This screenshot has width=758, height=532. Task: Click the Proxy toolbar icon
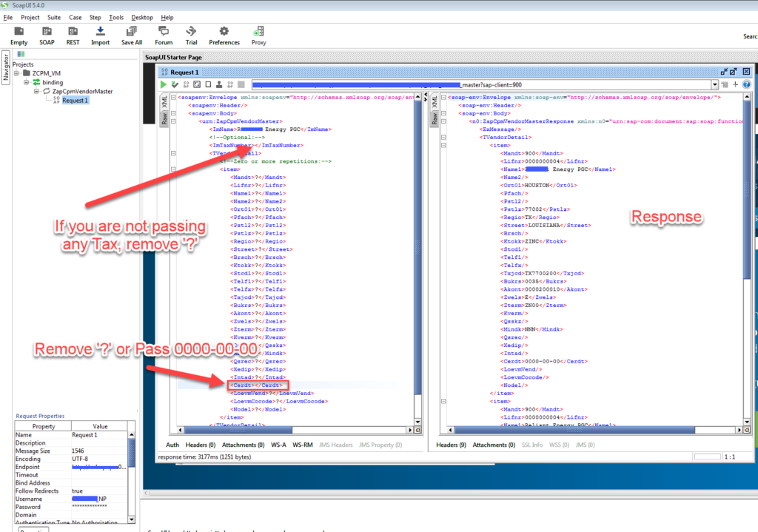258,32
